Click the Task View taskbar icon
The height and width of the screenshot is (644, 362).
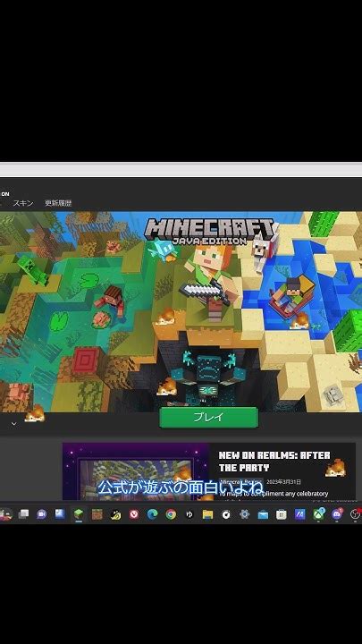[x=23, y=513]
